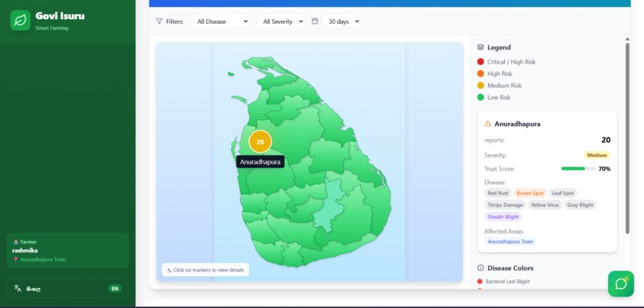
Task: Click the Medium severity badge
Action: (597, 155)
